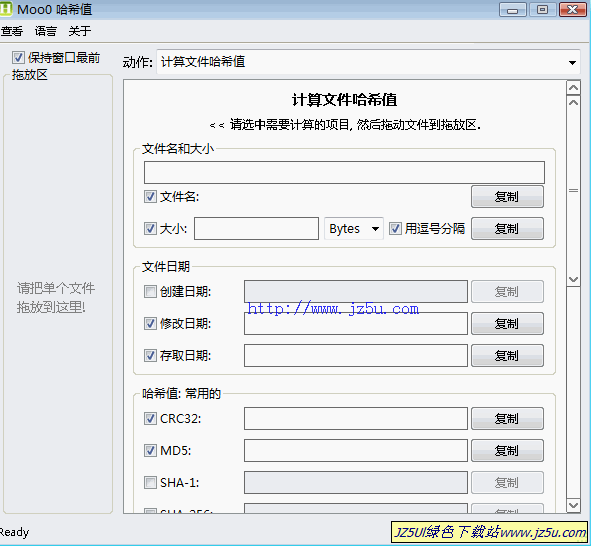Toggle 用逗号分隔 checkbox
Viewport: 591px width, 546px height.
click(x=395, y=228)
